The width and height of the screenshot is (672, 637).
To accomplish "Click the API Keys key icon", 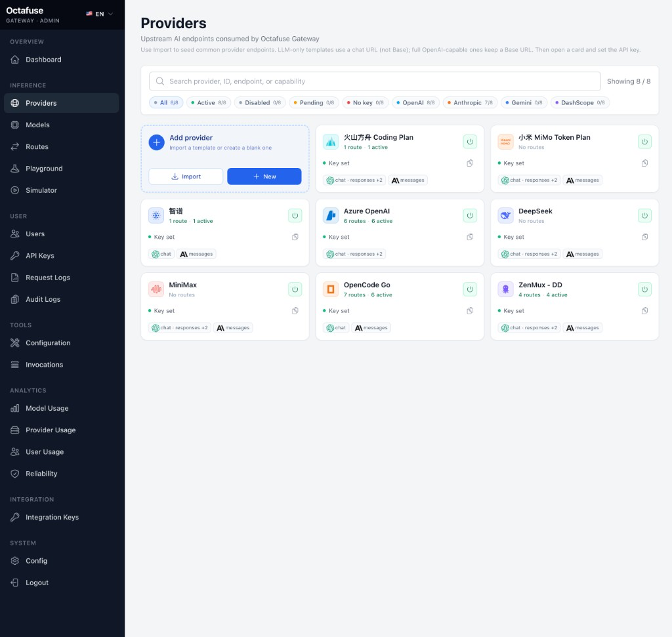I will pos(15,256).
